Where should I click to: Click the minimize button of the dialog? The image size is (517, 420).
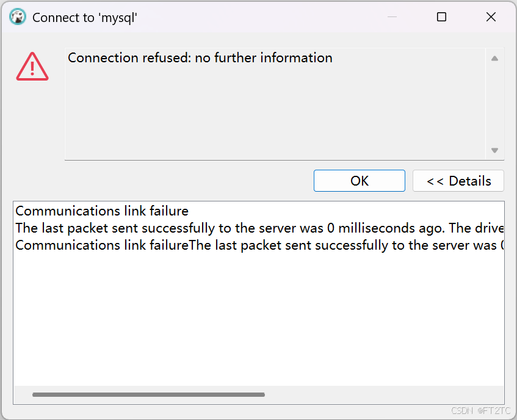tap(391, 16)
